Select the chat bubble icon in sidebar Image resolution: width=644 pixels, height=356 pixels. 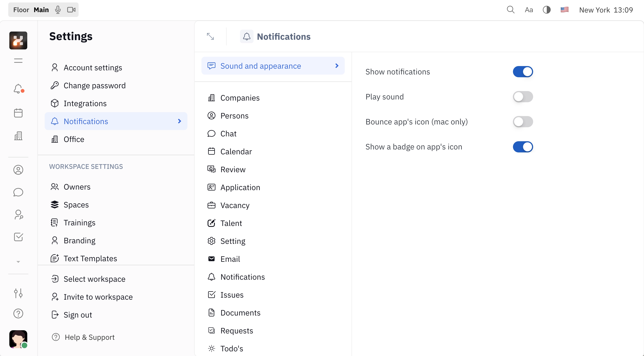click(18, 192)
